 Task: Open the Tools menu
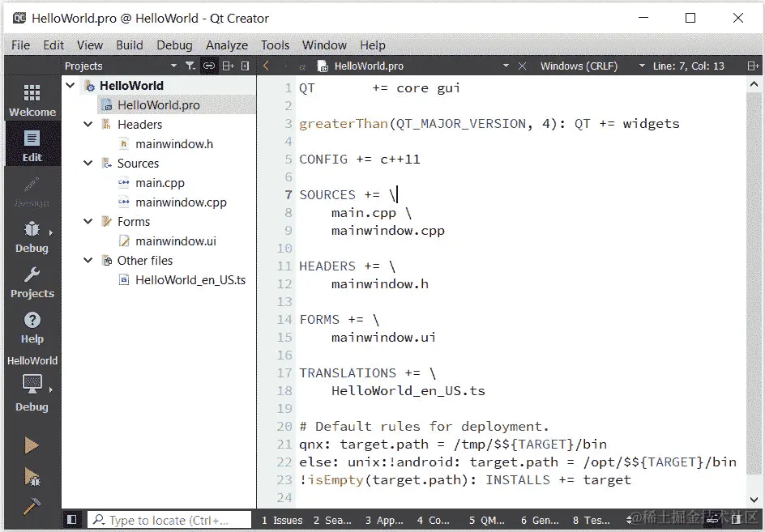click(276, 45)
